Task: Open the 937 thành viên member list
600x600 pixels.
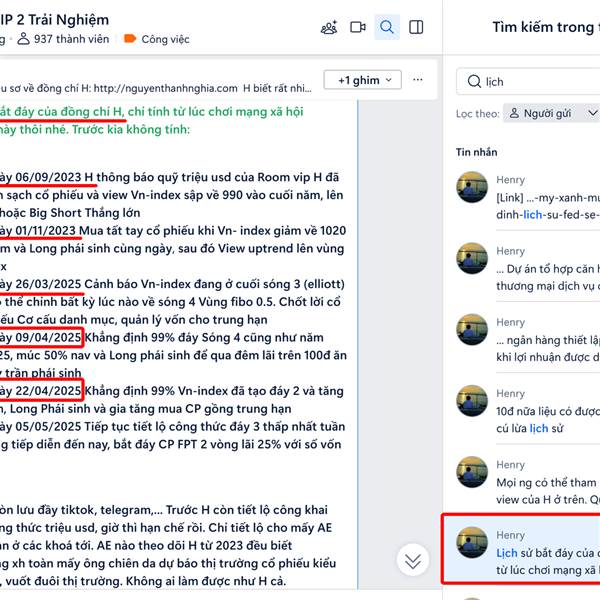Action: point(64,39)
